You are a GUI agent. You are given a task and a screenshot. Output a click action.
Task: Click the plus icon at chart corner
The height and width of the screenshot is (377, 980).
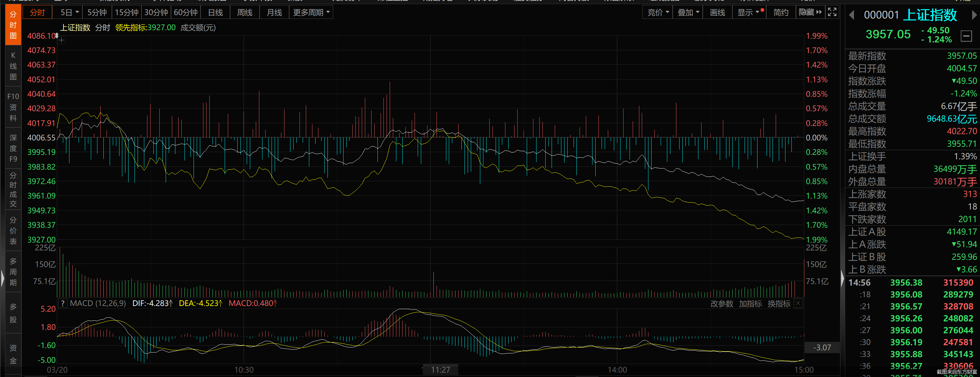62,40
